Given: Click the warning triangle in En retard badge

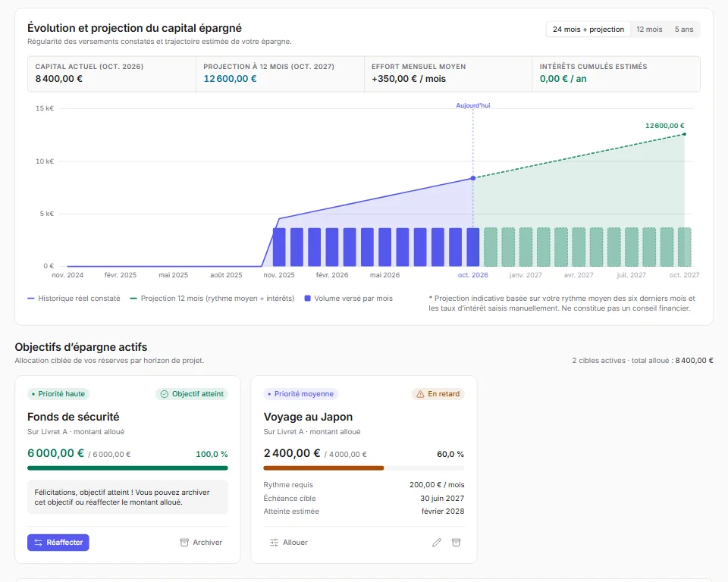Looking at the screenshot, I should pyautogui.click(x=420, y=394).
